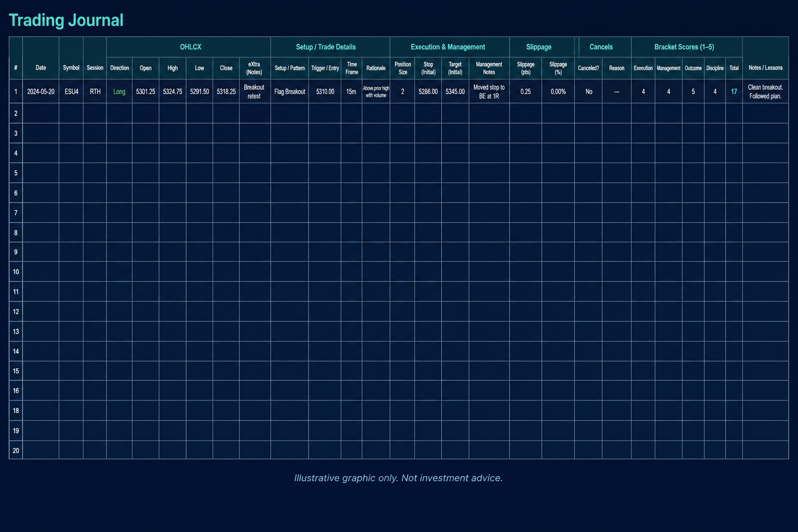The height and width of the screenshot is (532, 798).
Task: Select row number 18
Action: tap(16, 410)
